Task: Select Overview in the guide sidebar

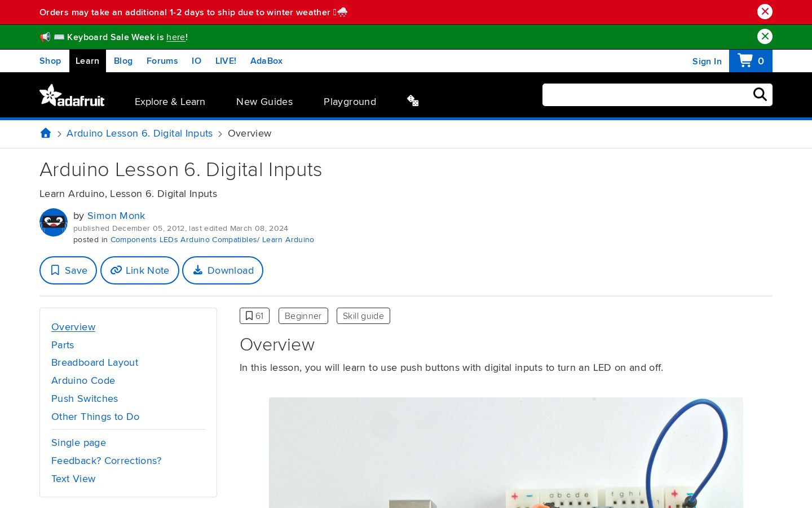Action: click(73, 327)
